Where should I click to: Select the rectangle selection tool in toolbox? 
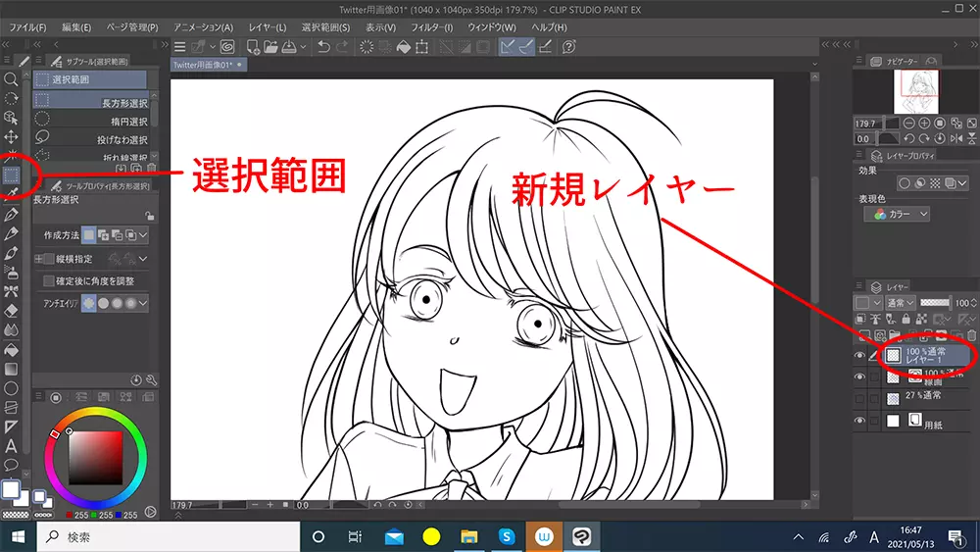(11, 176)
